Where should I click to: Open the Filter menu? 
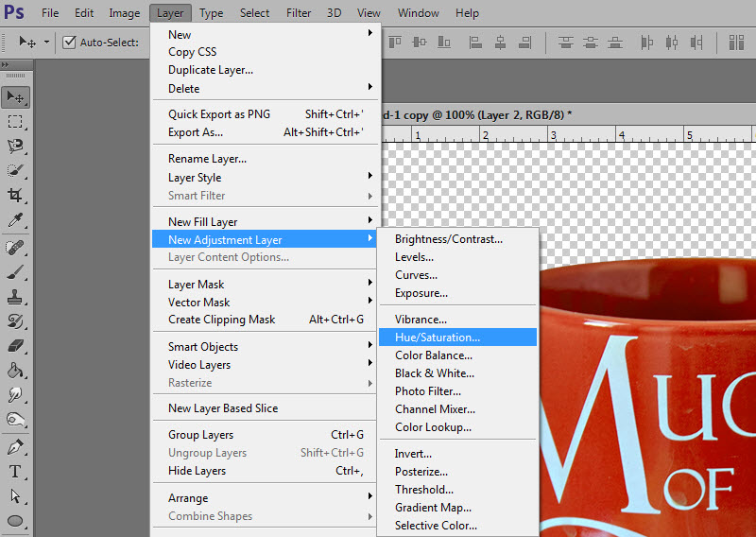pos(299,13)
